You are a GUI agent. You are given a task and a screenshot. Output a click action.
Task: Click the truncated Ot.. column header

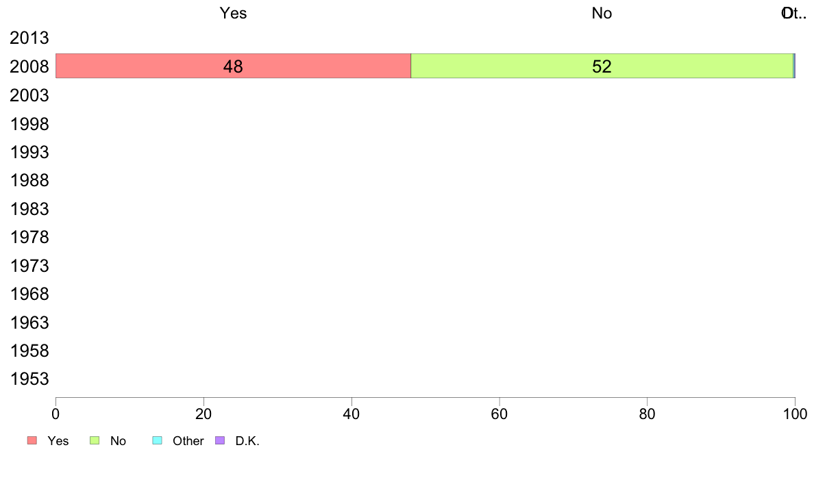click(x=794, y=13)
